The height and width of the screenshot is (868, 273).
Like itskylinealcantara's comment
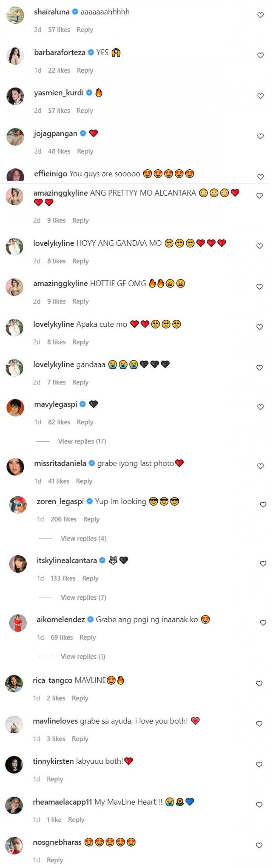pyautogui.click(x=263, y=564)
